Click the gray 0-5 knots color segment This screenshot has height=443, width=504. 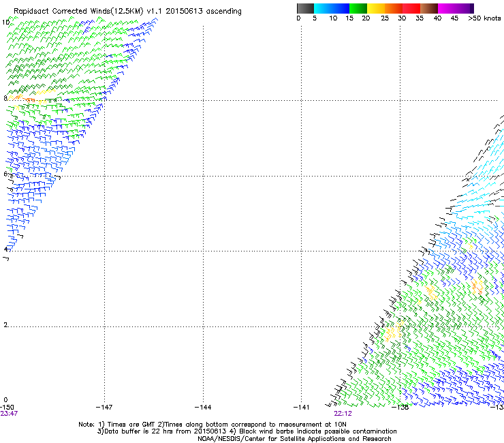pyautogui.click(x=305, y=8)
